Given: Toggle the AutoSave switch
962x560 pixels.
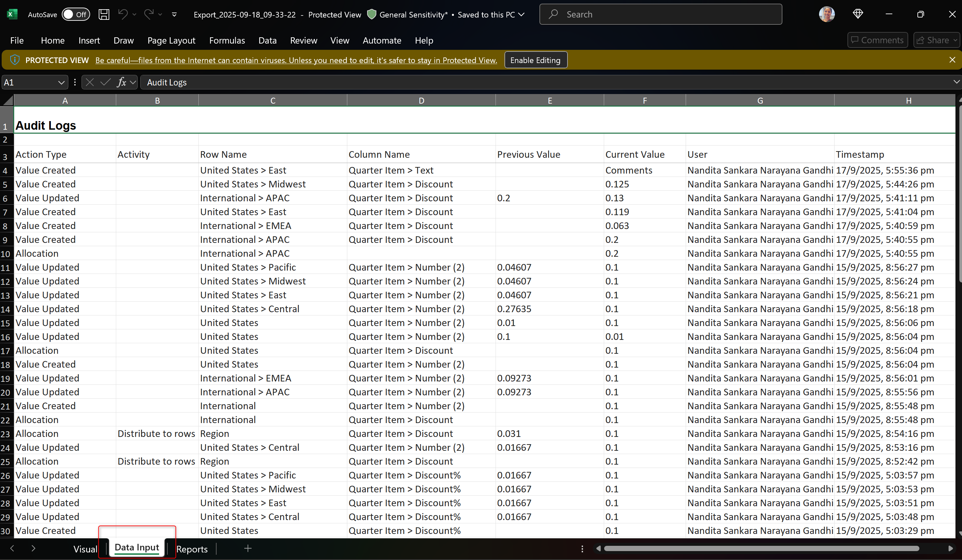Looking at the screenshot, I should point(76,15).
